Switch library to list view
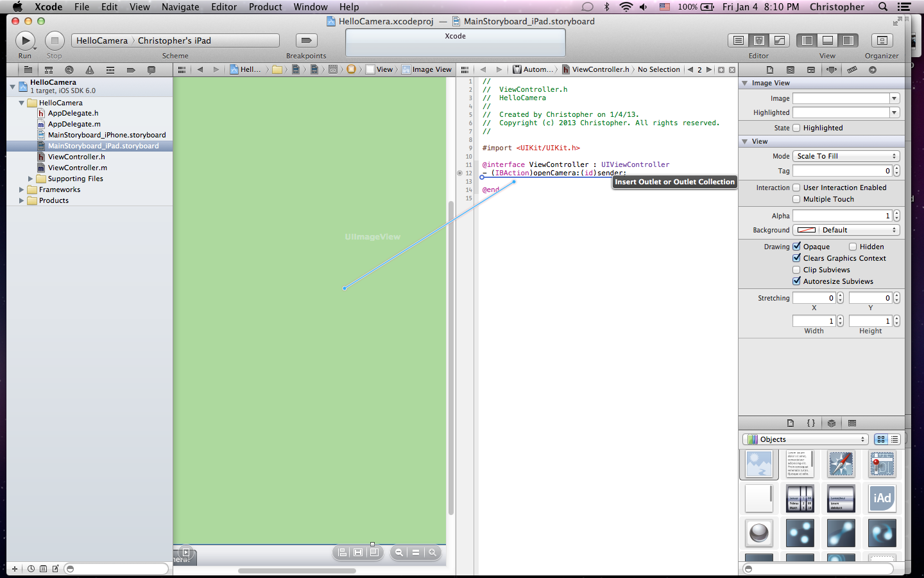 pos(894,439)
